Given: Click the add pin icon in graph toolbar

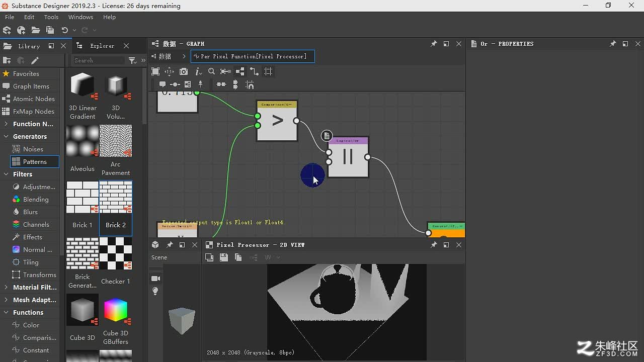Looking at the screenshot, I should (200, 84).
